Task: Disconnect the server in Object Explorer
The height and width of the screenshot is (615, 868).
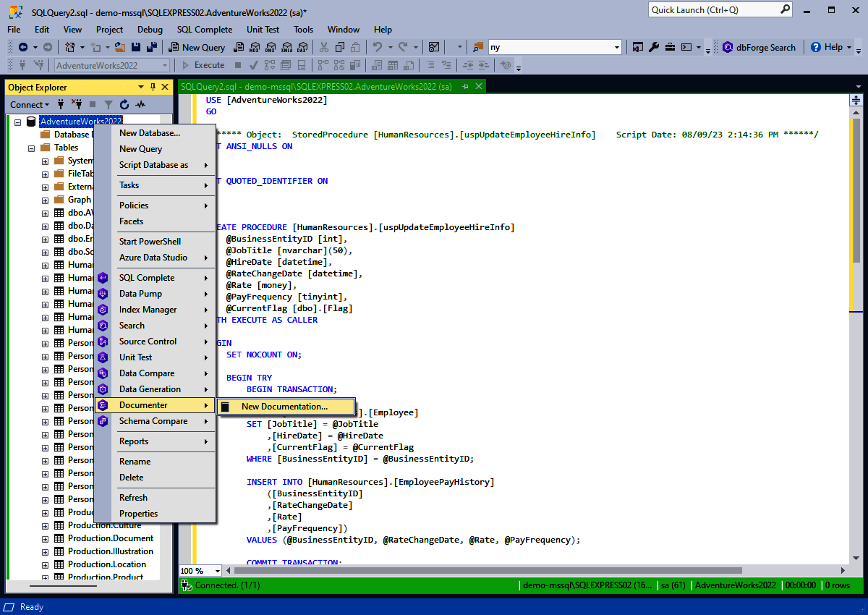Action: point(78,104)
